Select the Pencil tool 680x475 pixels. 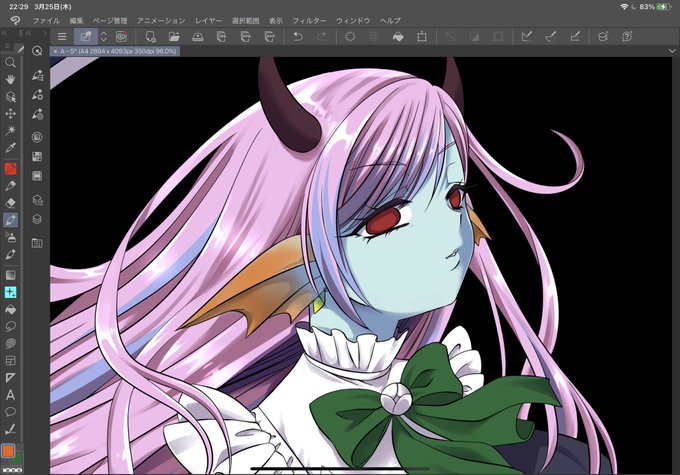tap(10, 186)
